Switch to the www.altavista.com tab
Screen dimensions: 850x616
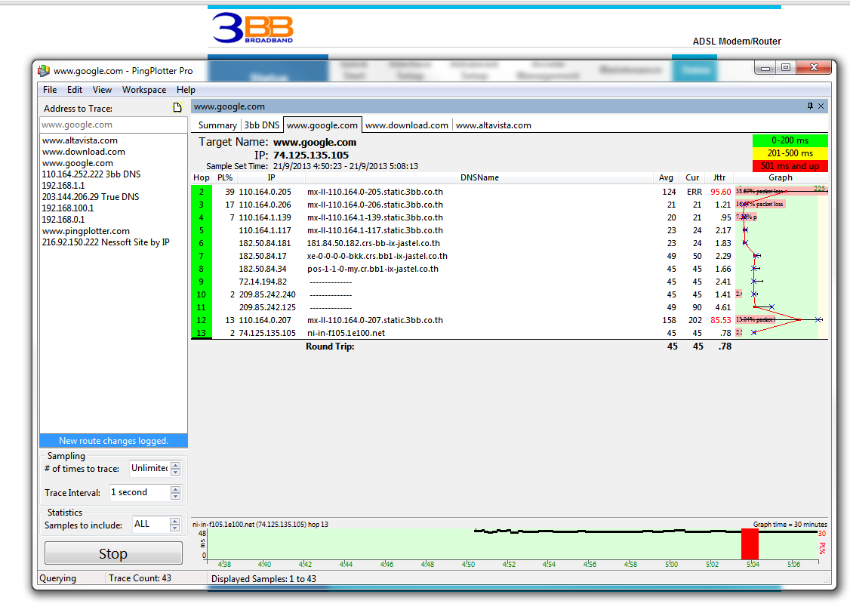click(494, 125)
